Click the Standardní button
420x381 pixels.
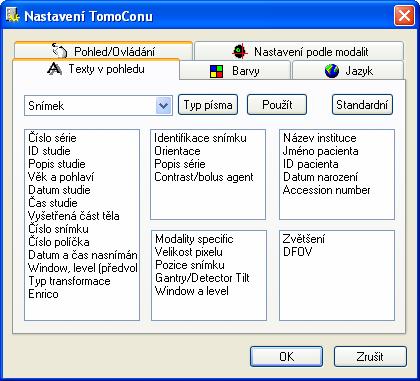[x=362, y=105]
